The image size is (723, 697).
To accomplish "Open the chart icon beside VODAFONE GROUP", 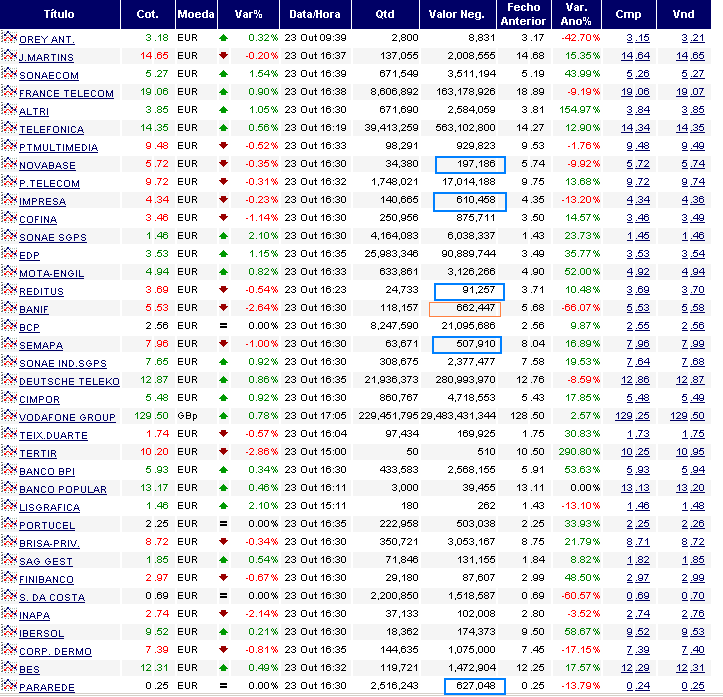I will tap(9, 415).
